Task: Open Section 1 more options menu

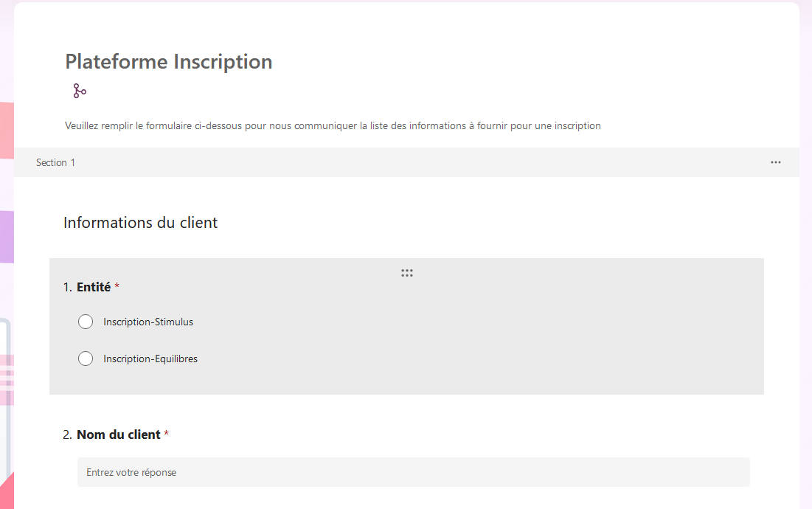Action: [775, 162]
